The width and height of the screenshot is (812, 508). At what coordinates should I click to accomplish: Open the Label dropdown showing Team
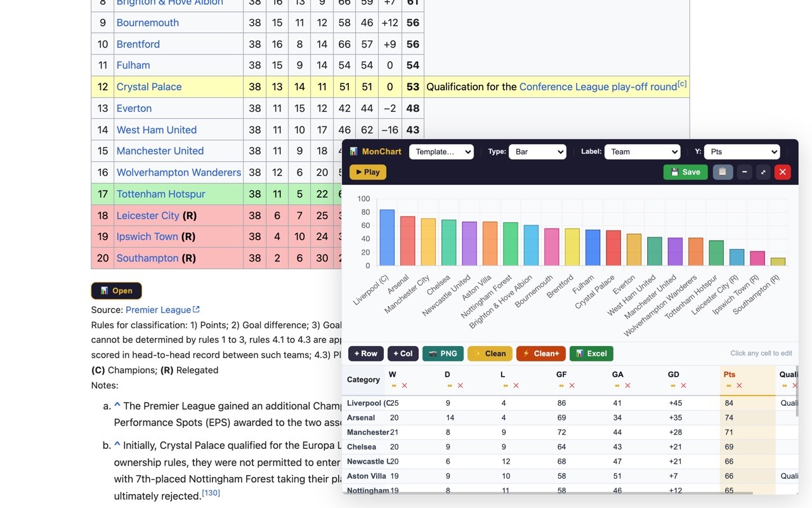pos(643,152)
